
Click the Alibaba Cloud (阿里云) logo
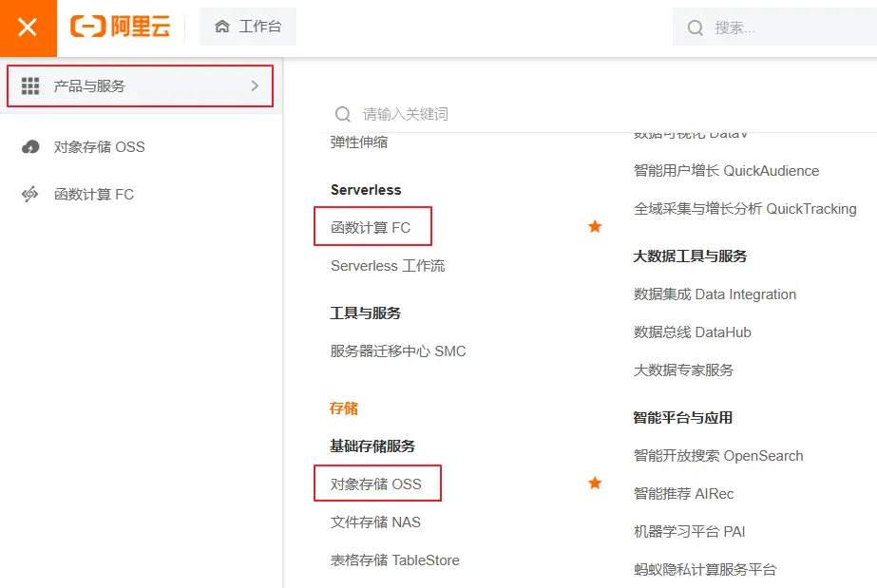[121, 27]
